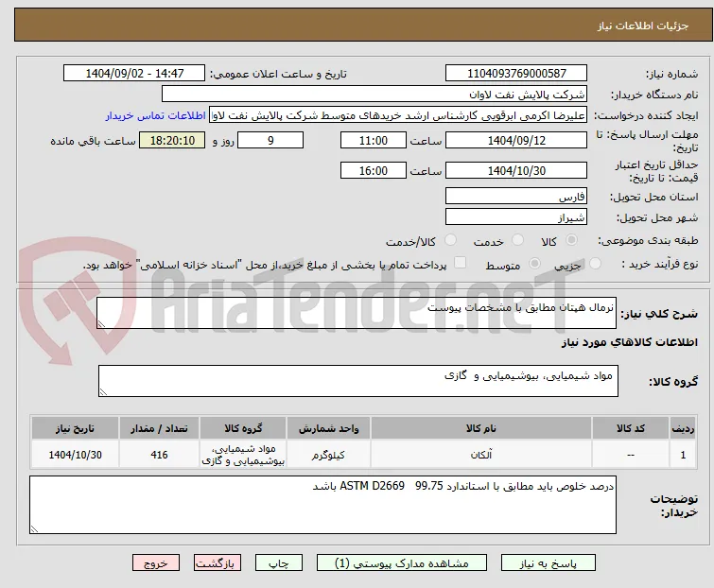
Task: Click the واحد شمارش column header
Action: tap(328, 429)
